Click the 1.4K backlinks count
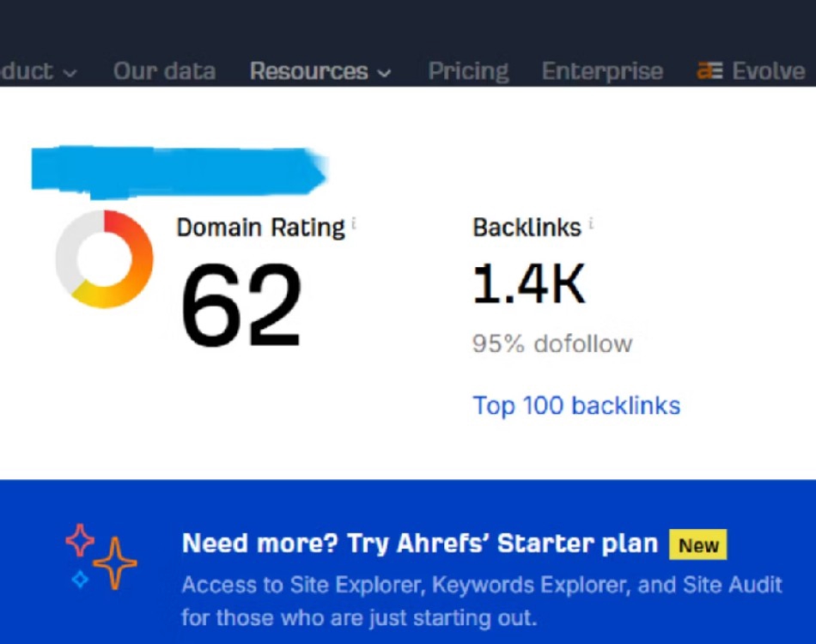This screenshot has width=816, height=644. pyautogui.click(x=529, y=284)
